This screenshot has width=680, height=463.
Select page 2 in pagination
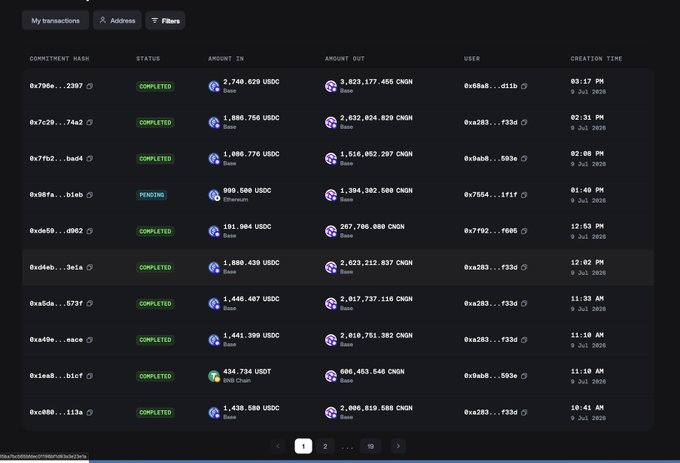tap(325, 446)
